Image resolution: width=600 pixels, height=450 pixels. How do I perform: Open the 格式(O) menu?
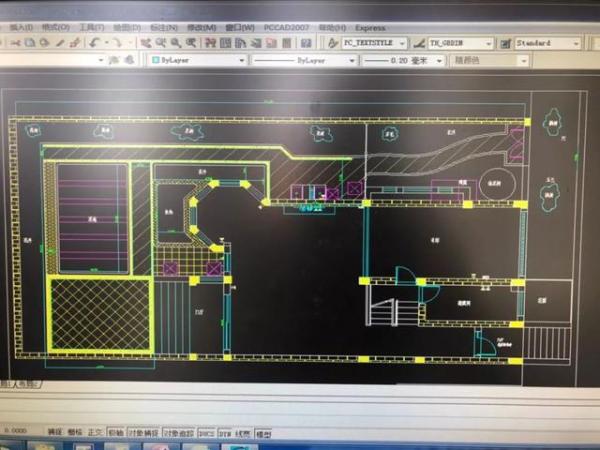coord(56,28)
